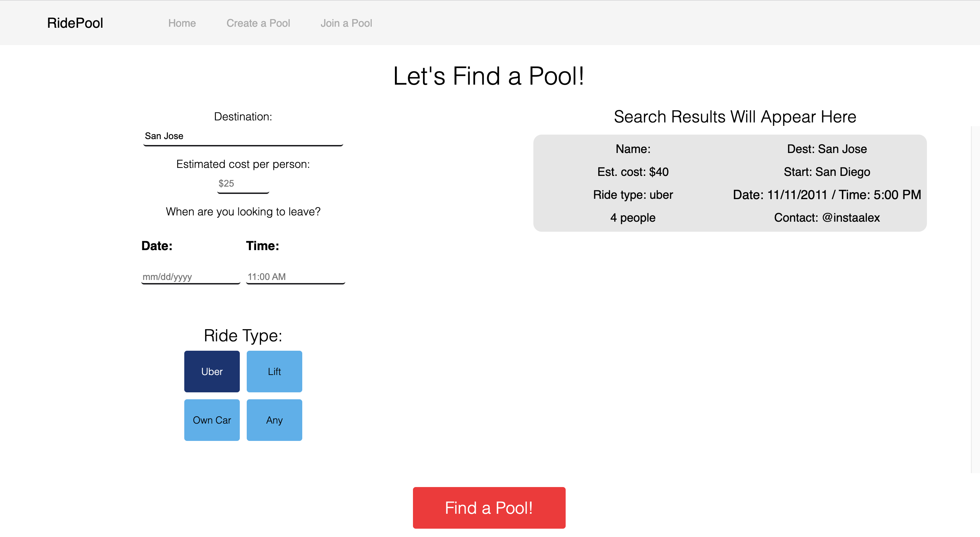Click the Ride Type heading

pos(243,335)
